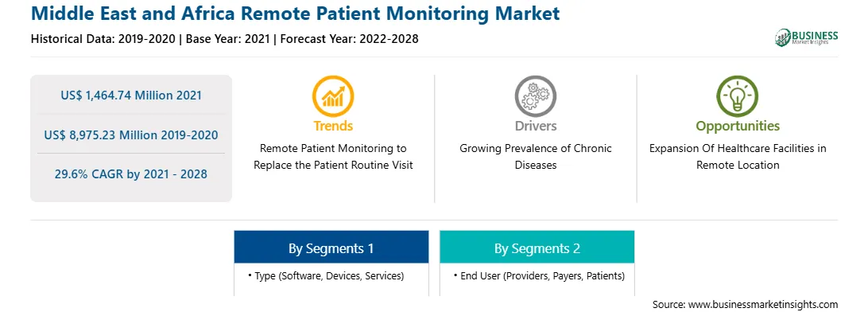Open the By Segments 2 tab
This screenshot has width=868, height=312.
[x=537, y=247]
